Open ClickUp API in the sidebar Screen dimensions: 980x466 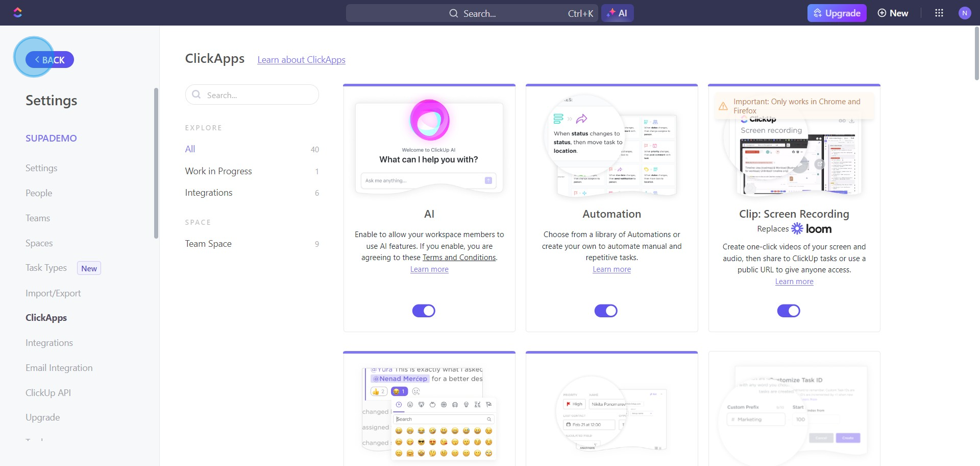click(48, 393)
